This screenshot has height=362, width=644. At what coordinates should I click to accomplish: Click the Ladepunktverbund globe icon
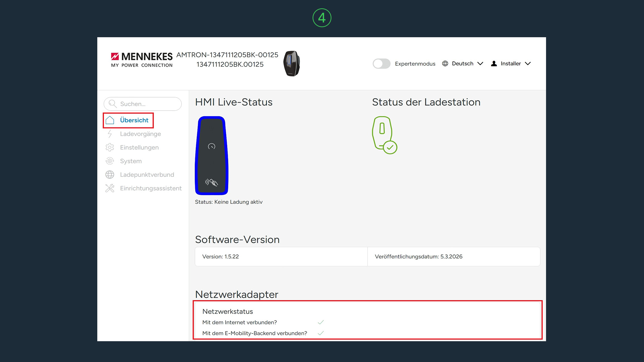point(110,175)
